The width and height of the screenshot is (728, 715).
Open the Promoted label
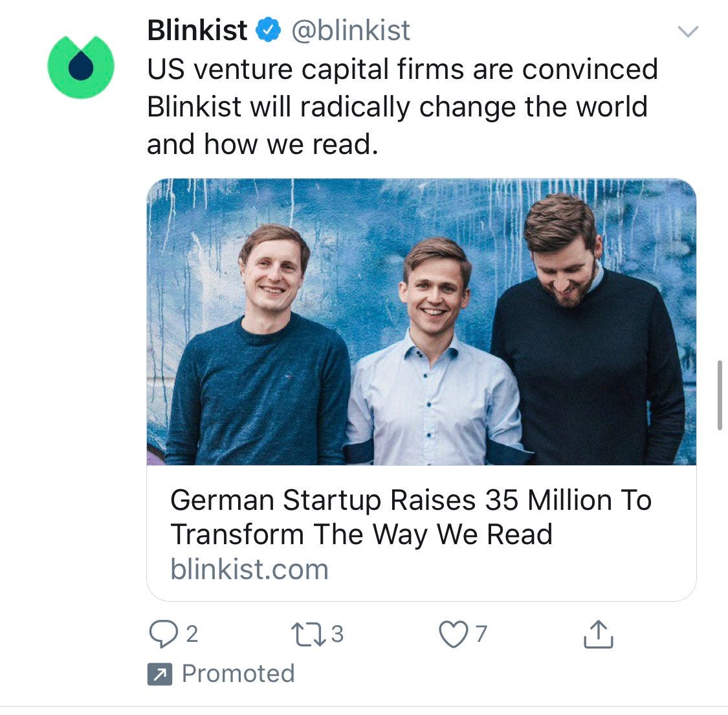click(x=238, y=674)
